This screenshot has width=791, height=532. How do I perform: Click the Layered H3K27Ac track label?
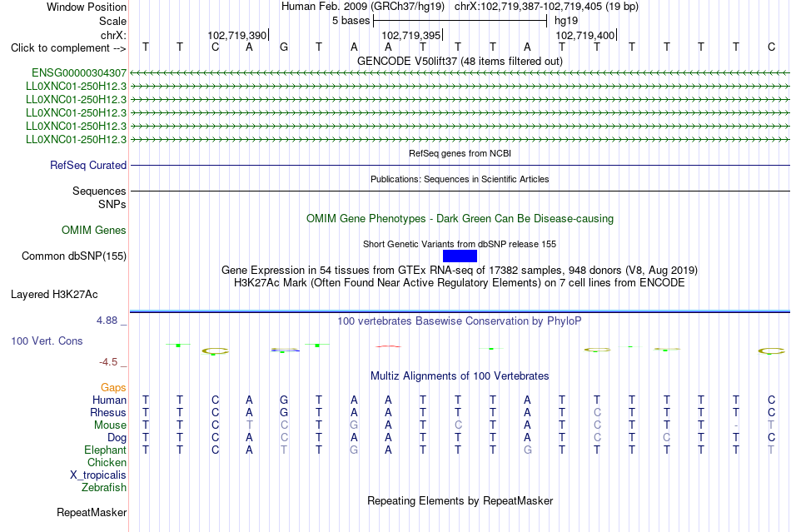coord(54,295)
